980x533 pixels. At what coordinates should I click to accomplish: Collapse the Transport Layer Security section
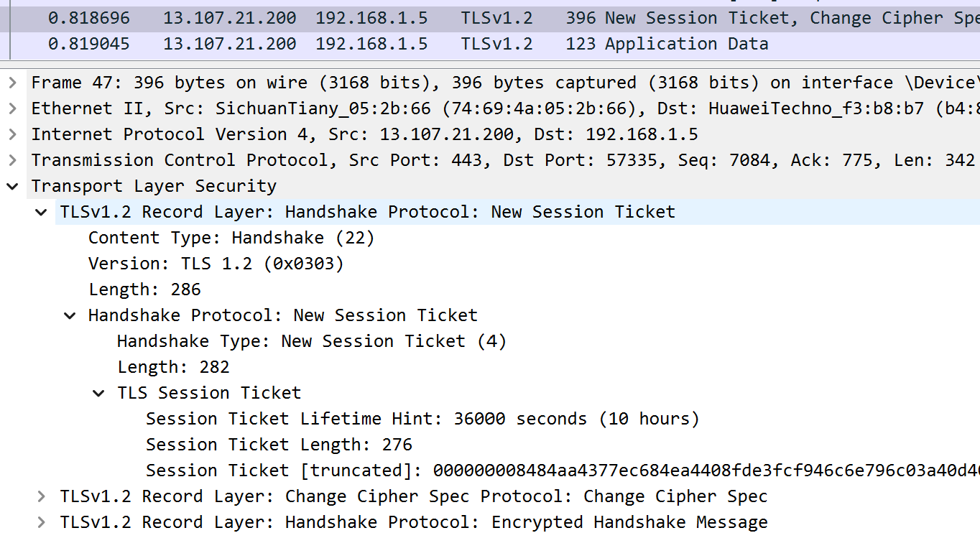coord(12,186)
